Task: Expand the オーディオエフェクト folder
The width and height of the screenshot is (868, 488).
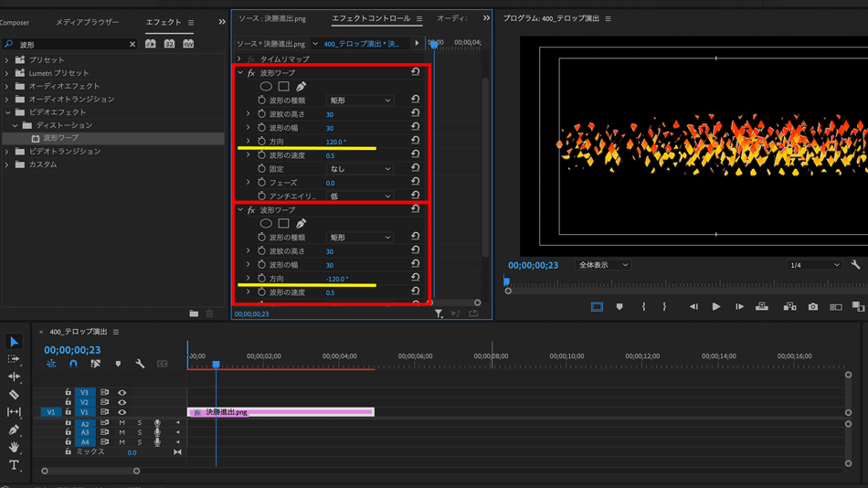Action: (x=7, y=86)
